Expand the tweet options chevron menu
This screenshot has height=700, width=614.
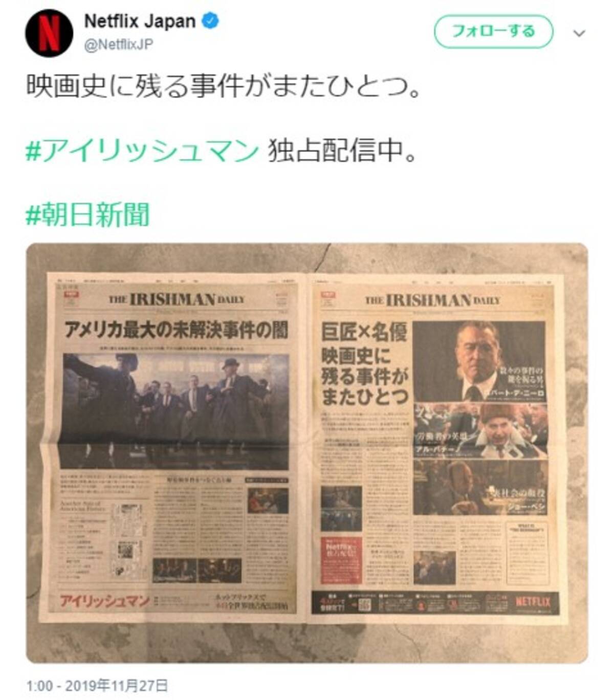coord(579,34)
